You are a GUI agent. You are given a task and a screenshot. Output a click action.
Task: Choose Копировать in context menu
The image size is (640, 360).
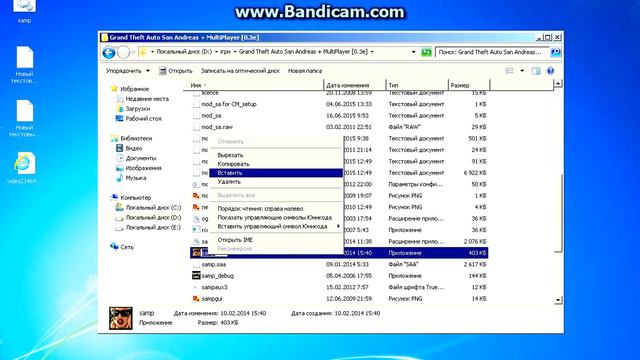tap(276, 164)
